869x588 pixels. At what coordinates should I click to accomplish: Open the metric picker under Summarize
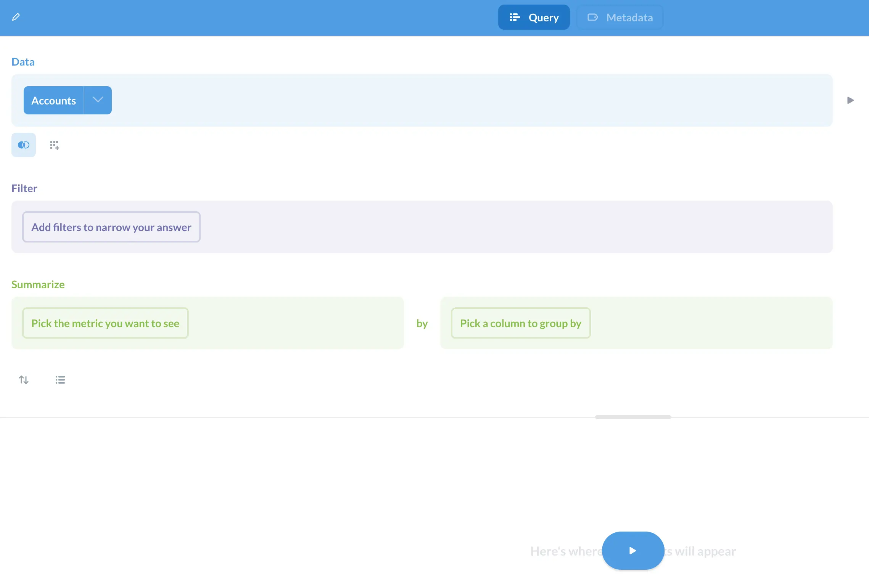(x=105, y=323)
